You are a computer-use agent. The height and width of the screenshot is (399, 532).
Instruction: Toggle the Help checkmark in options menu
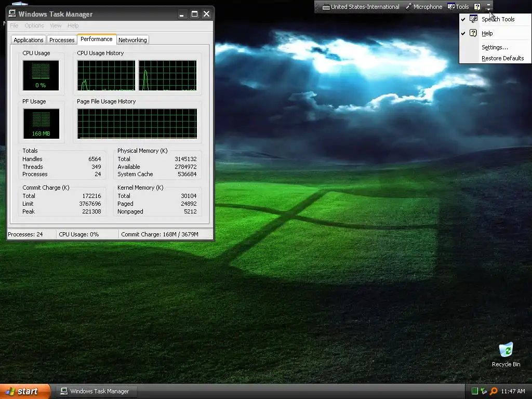pyautogui.click(x=463, y=33)
